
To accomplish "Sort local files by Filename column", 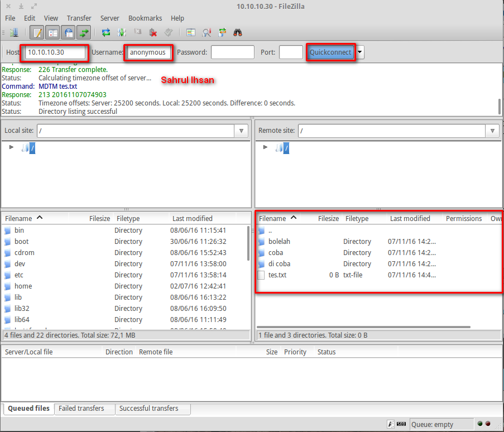I will tap(35, 219).
